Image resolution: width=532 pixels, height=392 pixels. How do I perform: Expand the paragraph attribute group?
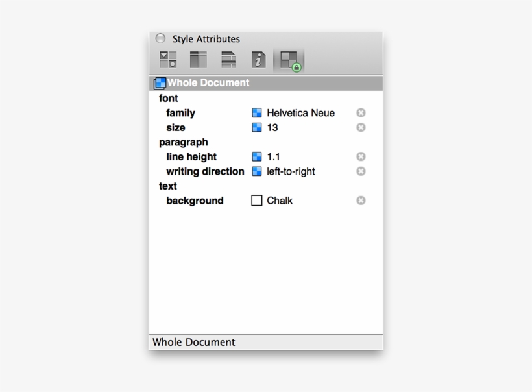(x=183, y=142)
